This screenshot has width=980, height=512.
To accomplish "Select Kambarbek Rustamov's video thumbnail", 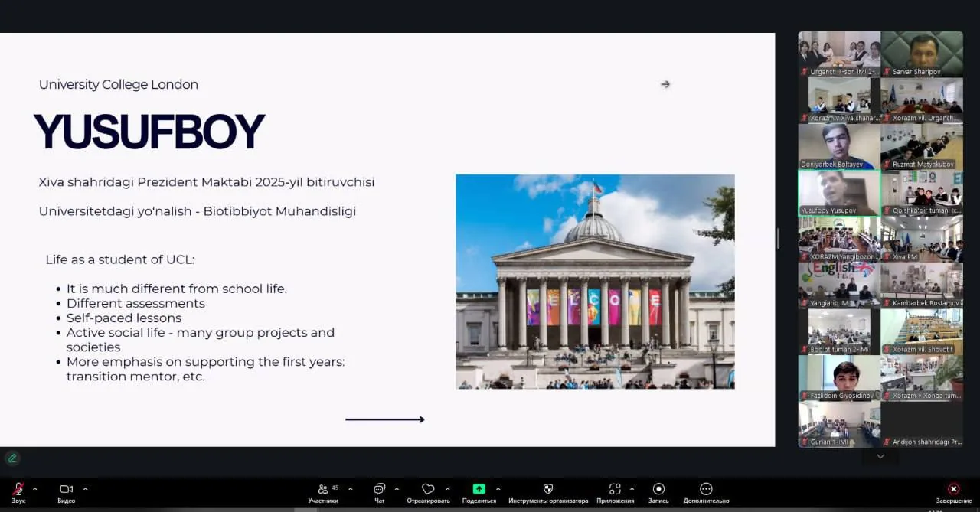I will [922, 285].
